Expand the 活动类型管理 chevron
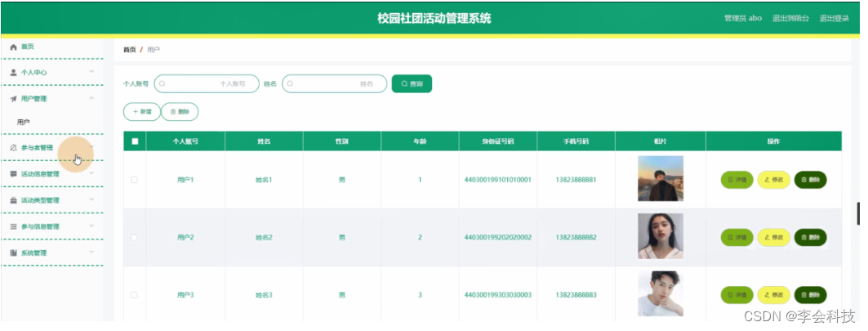The width and height of the screenshot is (868, 331). click(92, 199)
